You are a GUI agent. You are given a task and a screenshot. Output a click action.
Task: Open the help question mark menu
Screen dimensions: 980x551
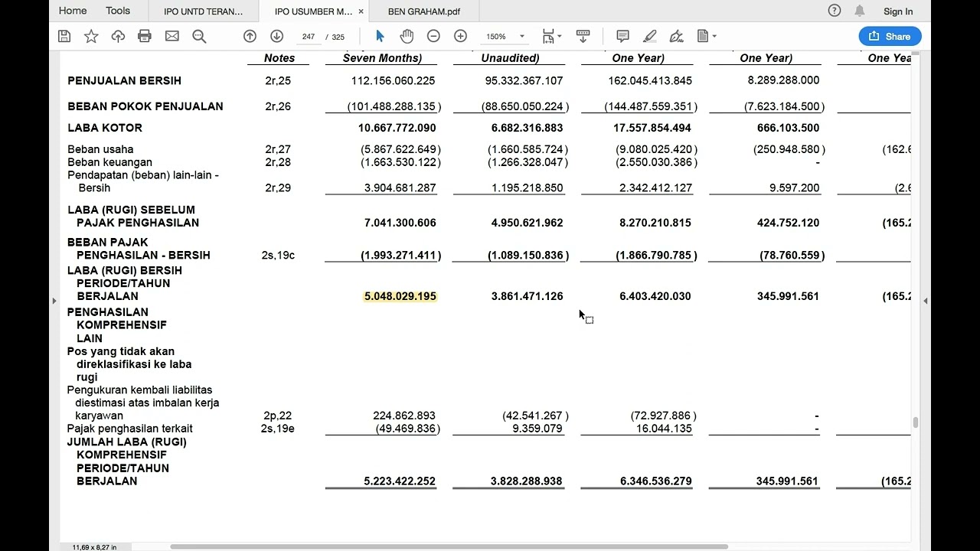(x=835, y=11)
